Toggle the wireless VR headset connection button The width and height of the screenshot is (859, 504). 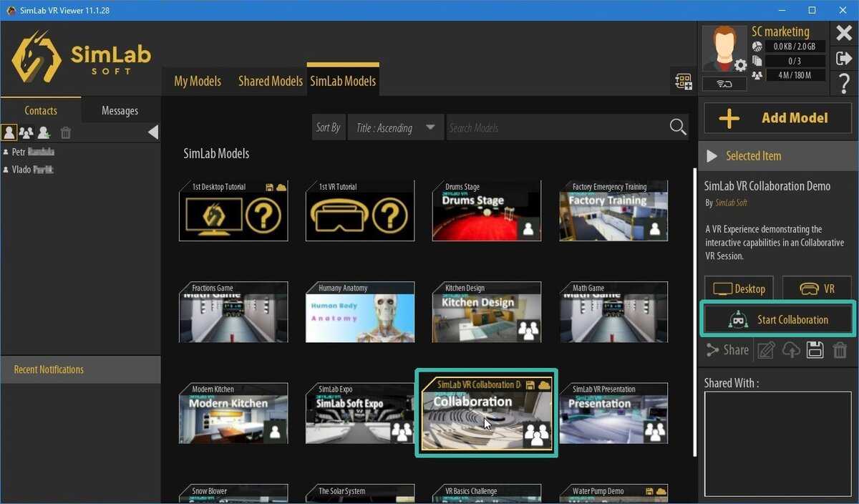coord(724,84)
